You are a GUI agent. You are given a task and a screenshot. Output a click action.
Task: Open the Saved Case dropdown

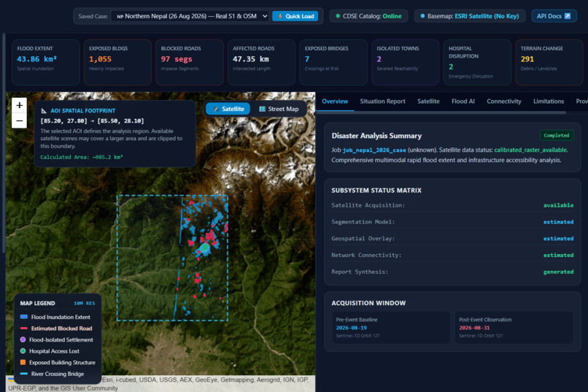point(190,16)
